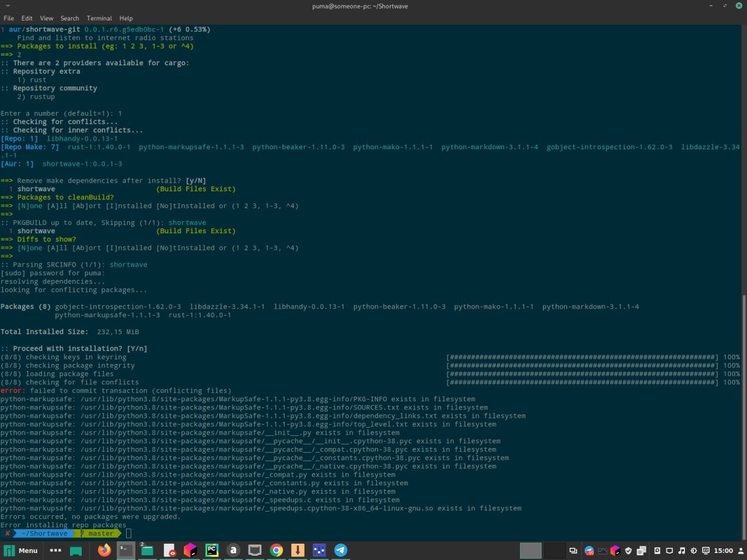Launch Firefox from the taskbar

[x=104, y=550]
